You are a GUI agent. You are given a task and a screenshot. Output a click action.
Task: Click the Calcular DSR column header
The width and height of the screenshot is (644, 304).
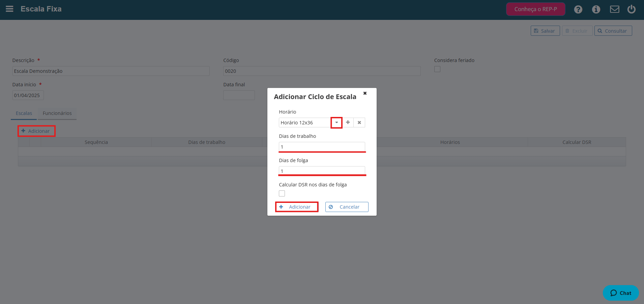577,142
